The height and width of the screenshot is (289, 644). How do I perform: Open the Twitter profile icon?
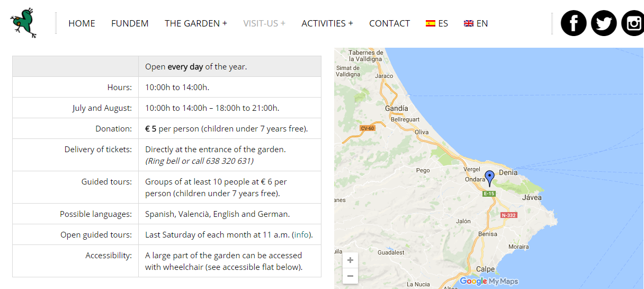[x=604, y=23]
